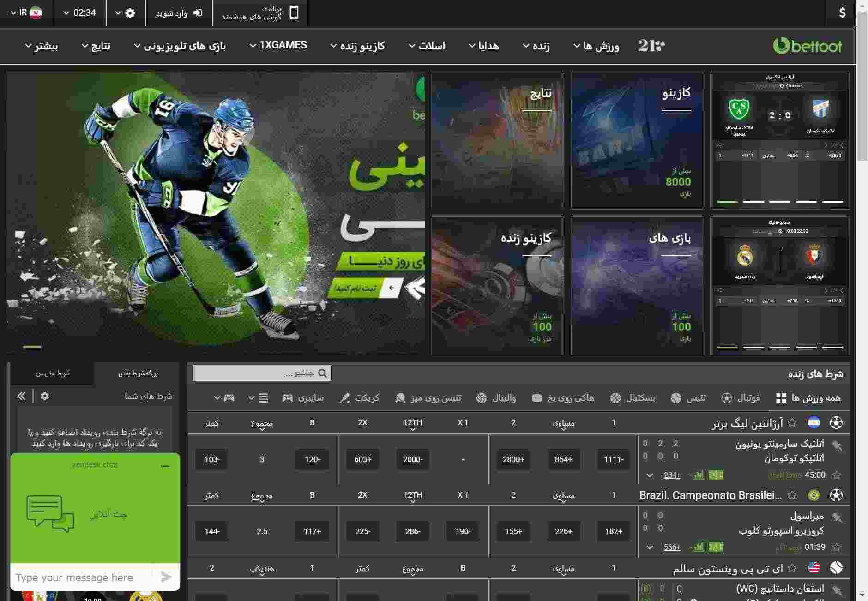This screenshot has height=601, width=868.
Task: Click the send message arrow in chat
Action: click(x=166, y=577)
